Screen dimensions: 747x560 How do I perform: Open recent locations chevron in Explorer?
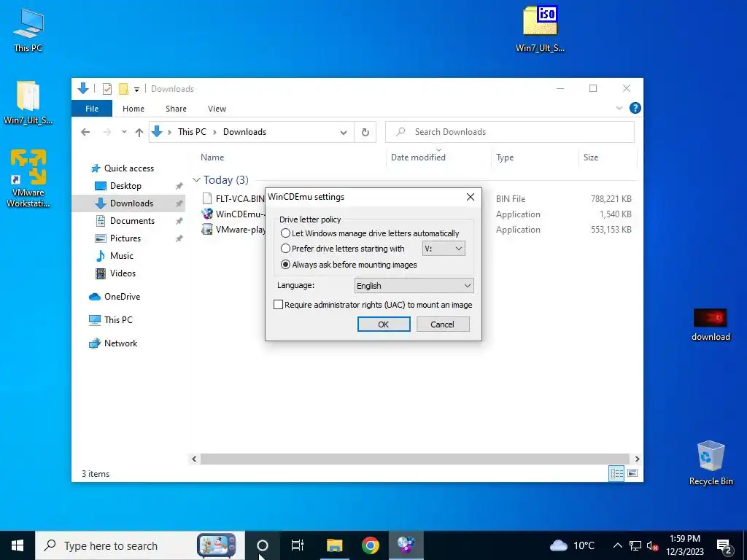point(124,132)
